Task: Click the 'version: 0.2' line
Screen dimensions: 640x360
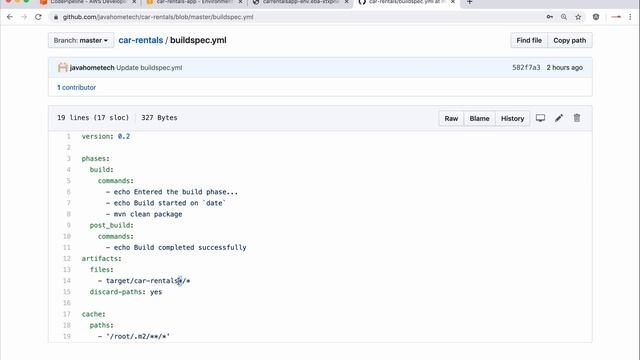Action: click(106, 136)
